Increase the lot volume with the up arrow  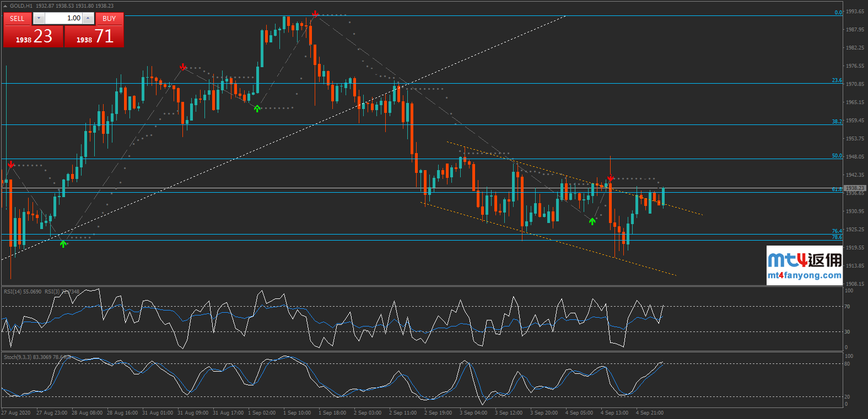tap(88, 18)
